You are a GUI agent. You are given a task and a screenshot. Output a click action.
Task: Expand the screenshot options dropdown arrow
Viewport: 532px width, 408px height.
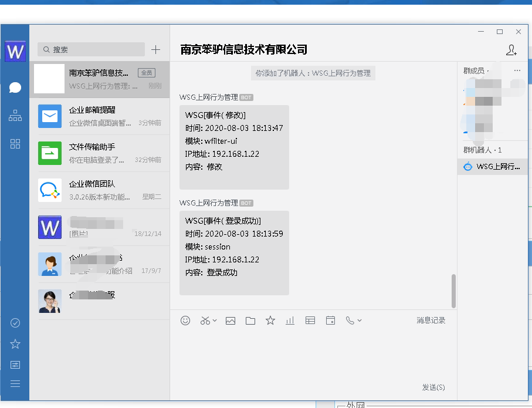pos(215,321)
